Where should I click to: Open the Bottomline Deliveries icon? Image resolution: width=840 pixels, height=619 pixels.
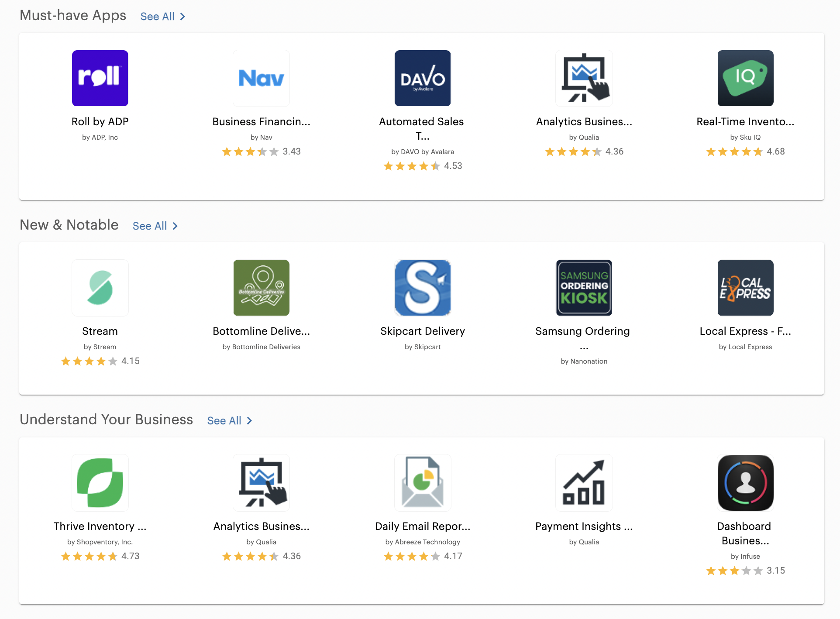tap(261, 288)
